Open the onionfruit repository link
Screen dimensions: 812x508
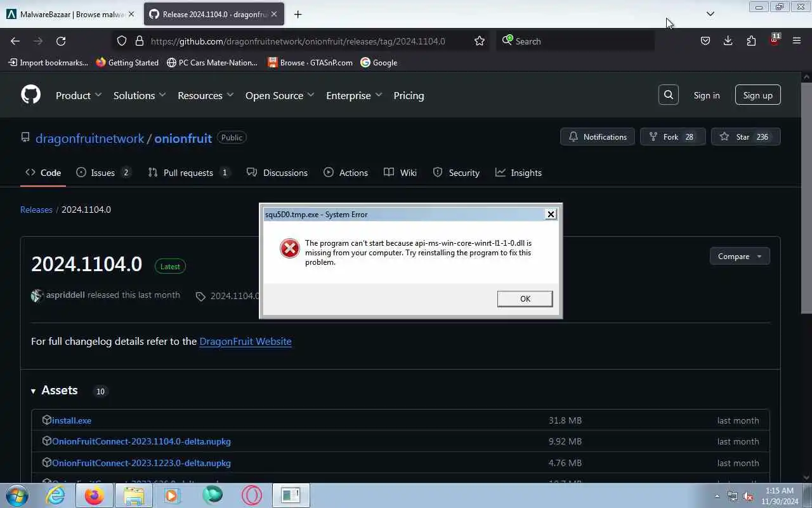[183, 138]
